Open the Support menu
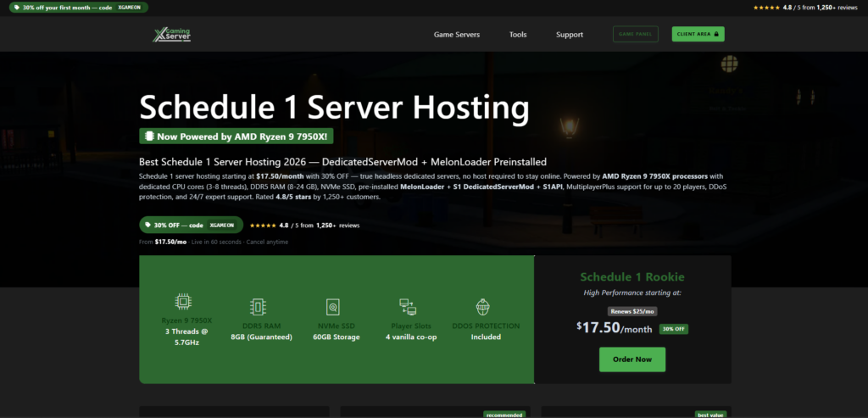This screenshot has height=418, width=868. point(570,34)
